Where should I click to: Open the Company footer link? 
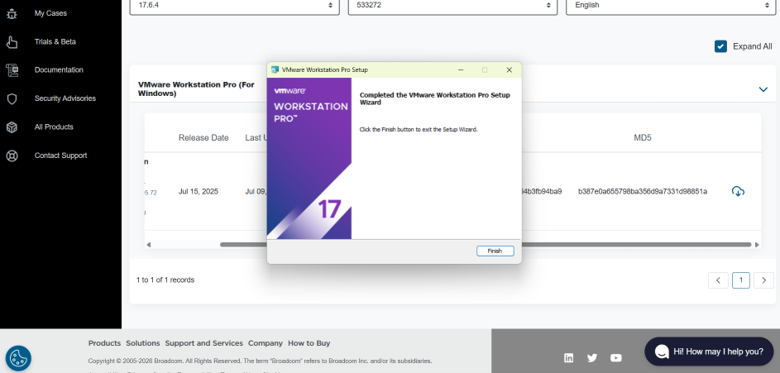pos(265,343)
